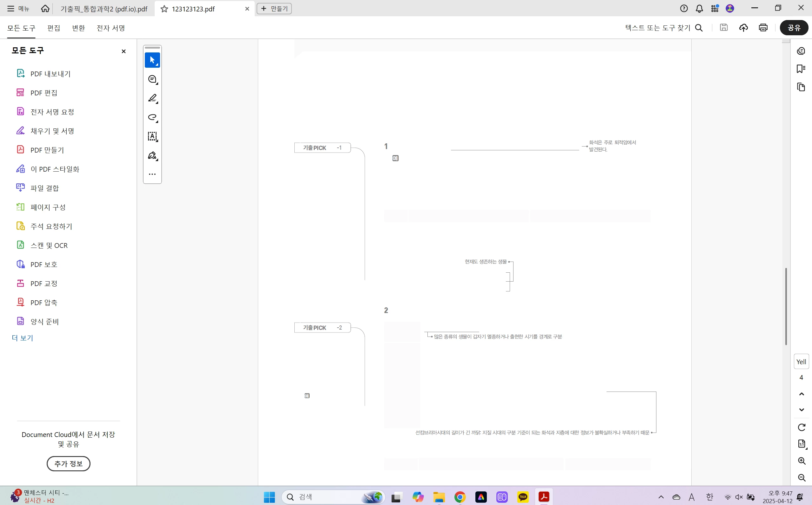Switch to 기출픽_통합과학2 document tab
Screen dimensions: 812x505
point(104,9)
